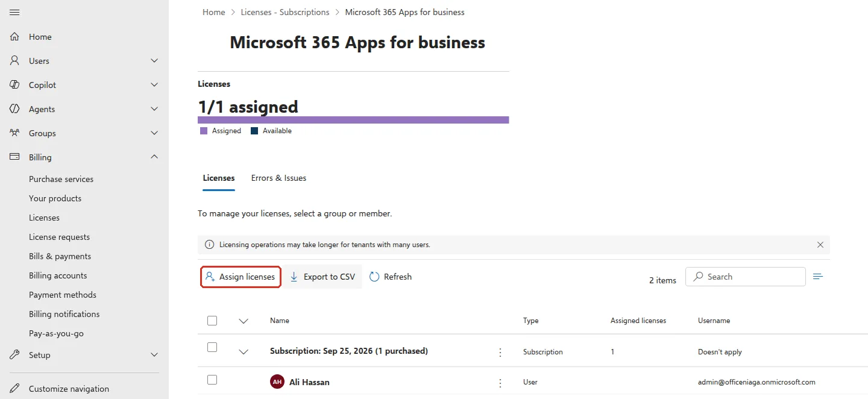This screenshot has height=399, width=868.
Task: Expand the Copilot menu chevron
Action: click(154, 85)
